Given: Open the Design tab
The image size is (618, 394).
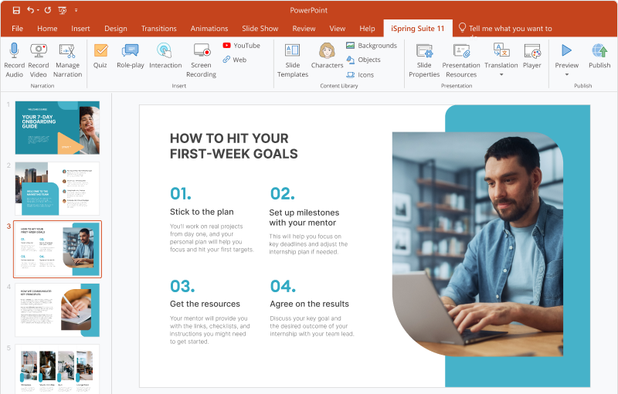Looking at the screenshot, I should [x=115, y=28].
